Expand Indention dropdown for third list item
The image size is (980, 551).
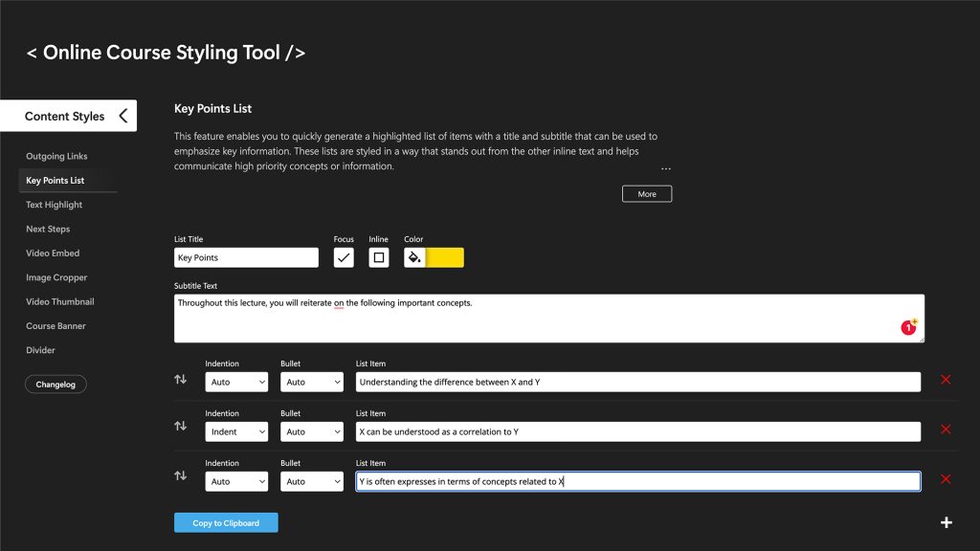tap(236, 481)
